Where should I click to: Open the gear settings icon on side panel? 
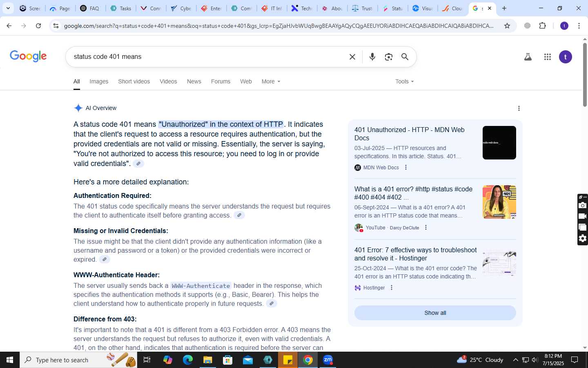(x=583, y=238)
